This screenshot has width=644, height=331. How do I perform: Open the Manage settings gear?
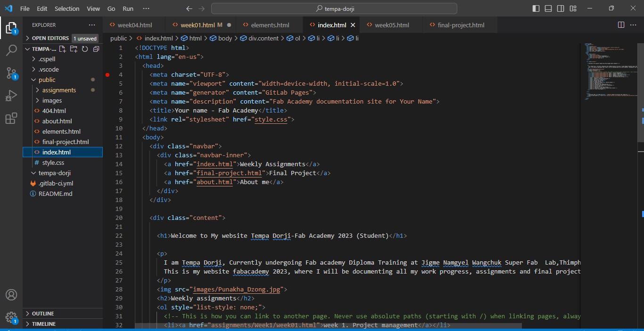pyautogui.click(x=11, y=316)
